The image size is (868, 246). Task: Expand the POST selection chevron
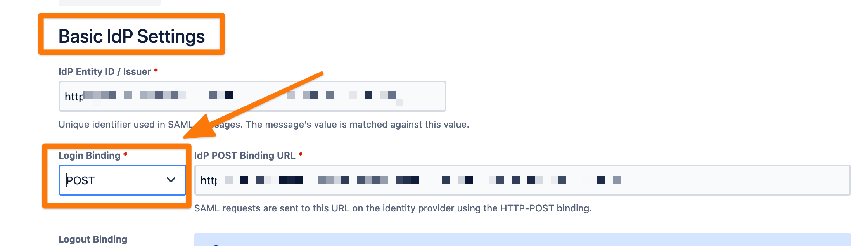(171, 180)
